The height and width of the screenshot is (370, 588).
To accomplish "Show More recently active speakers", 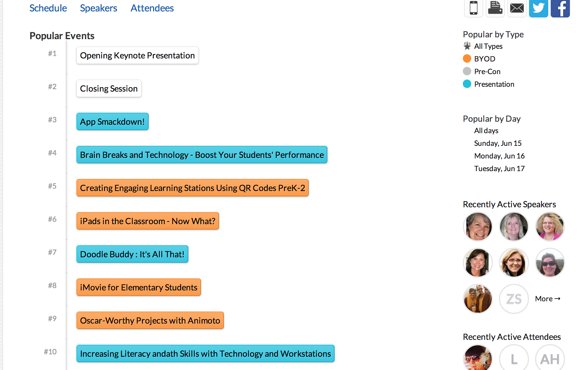I will click(548, 299).
